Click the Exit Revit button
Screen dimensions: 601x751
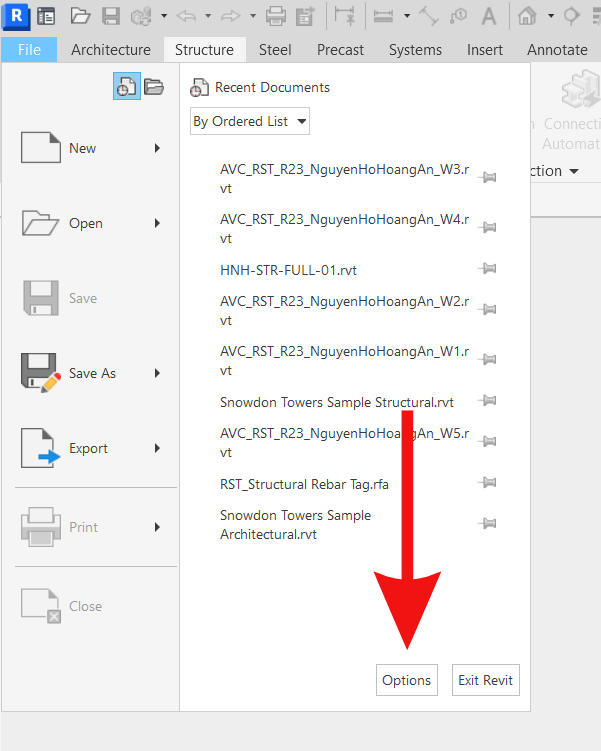(x=485, y=680)
